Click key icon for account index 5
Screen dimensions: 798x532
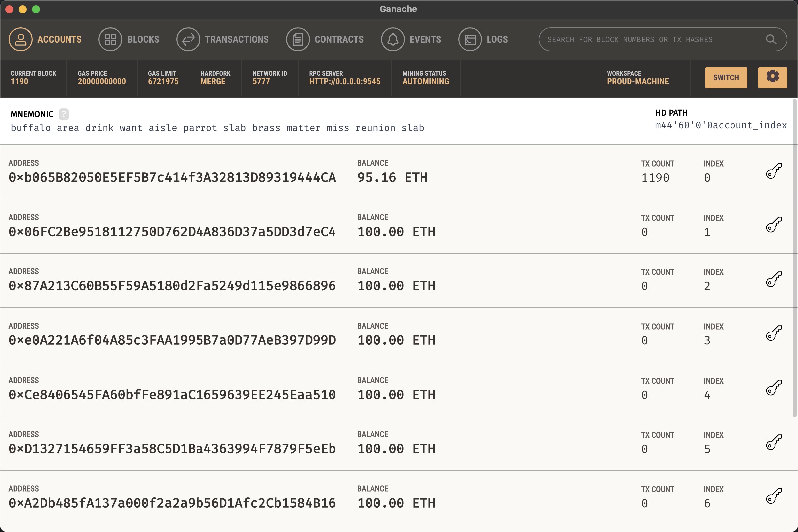(x=774, y=442)
